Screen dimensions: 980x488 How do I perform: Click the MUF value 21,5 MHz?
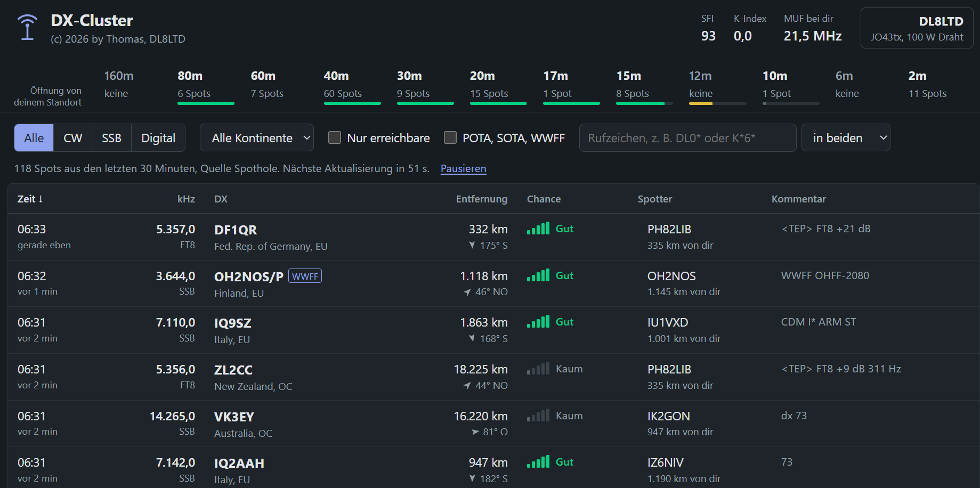click(x=813, y=36)
